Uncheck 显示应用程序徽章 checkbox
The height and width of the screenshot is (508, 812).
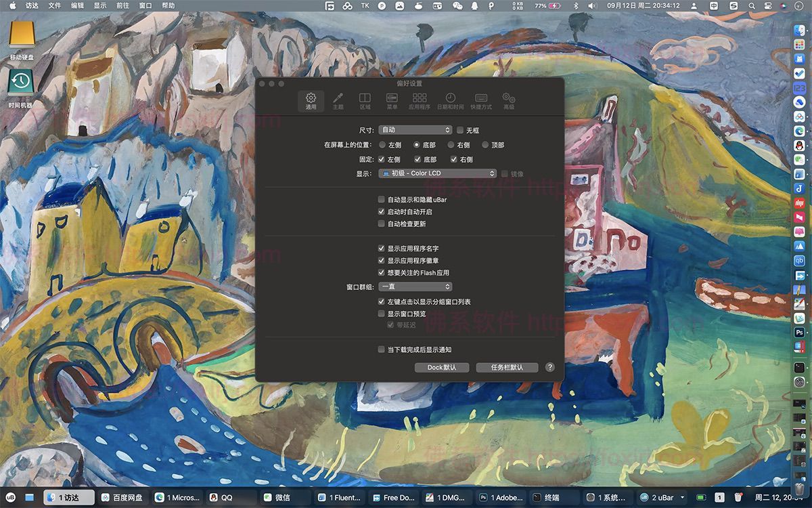pos(382,261)
